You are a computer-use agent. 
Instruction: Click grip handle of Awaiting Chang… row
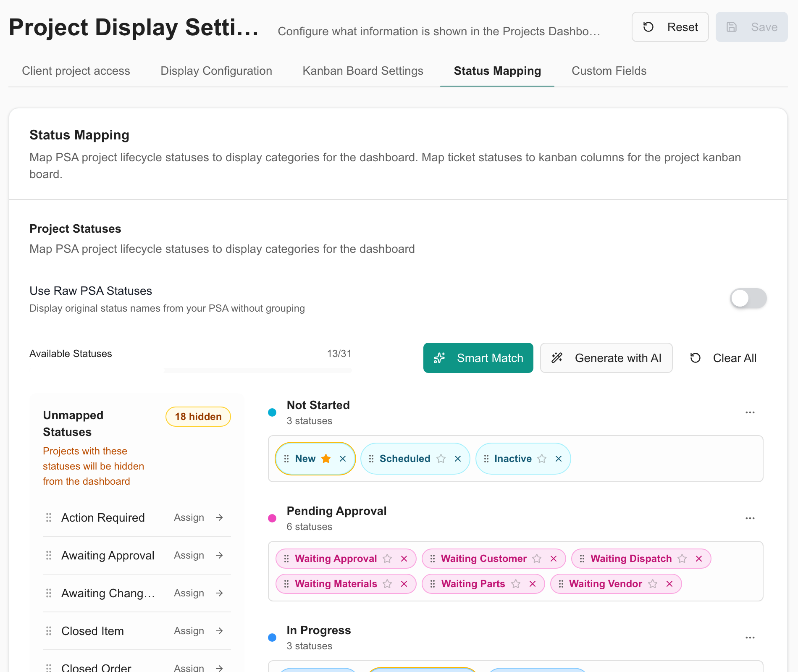click(49, 593)
